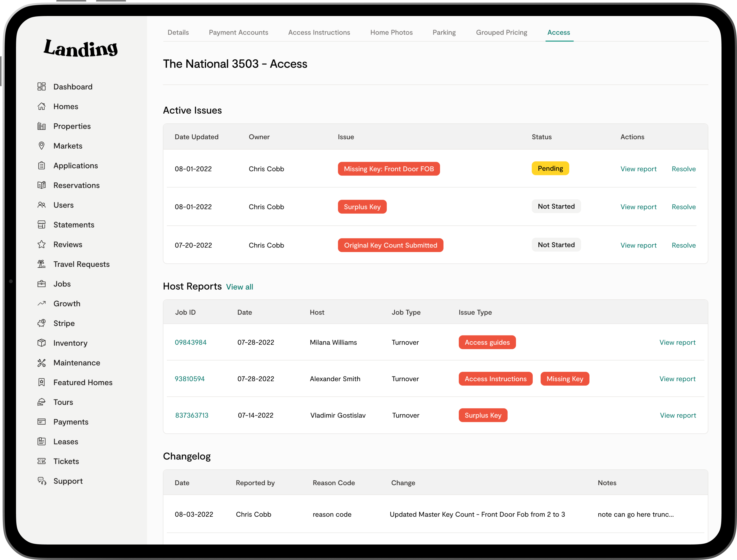The height and width of the screenshot is (560, 737).
Task: Click the Support chat headset icon
Action: coord(41,481)
